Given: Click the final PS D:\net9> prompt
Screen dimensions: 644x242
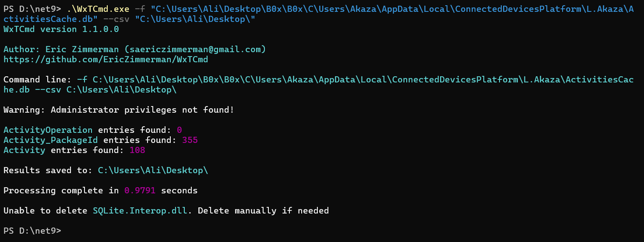Looking at the screenshot, I should (x=32, y=231).
